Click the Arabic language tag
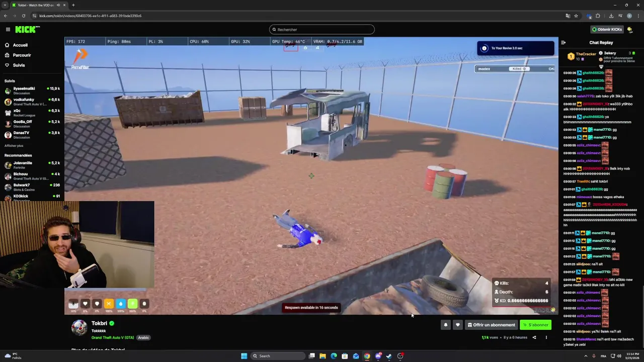 pyautogui.click(x=143, y=338)
